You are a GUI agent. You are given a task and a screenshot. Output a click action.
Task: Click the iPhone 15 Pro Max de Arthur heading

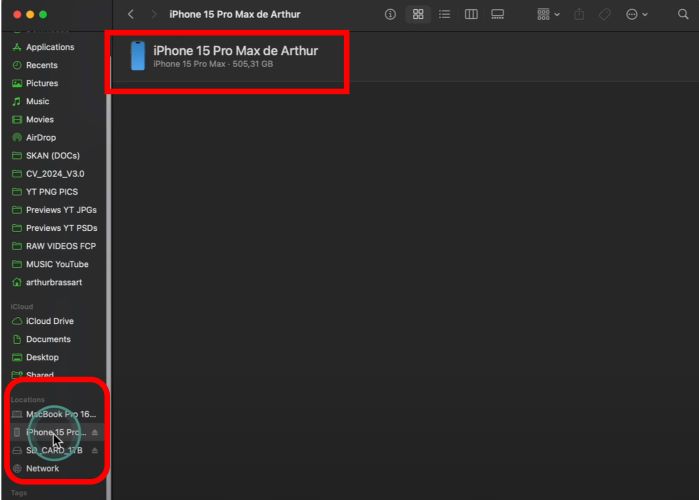pos(235,51)
